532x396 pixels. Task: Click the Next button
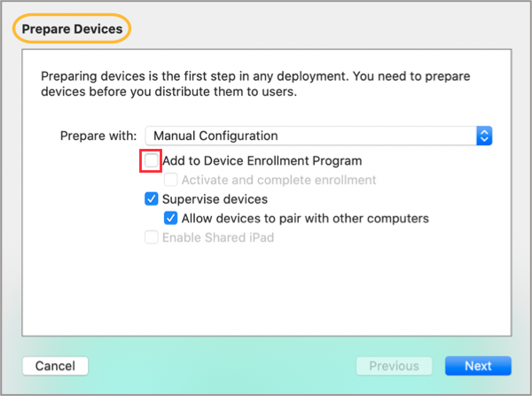(478, 366)
